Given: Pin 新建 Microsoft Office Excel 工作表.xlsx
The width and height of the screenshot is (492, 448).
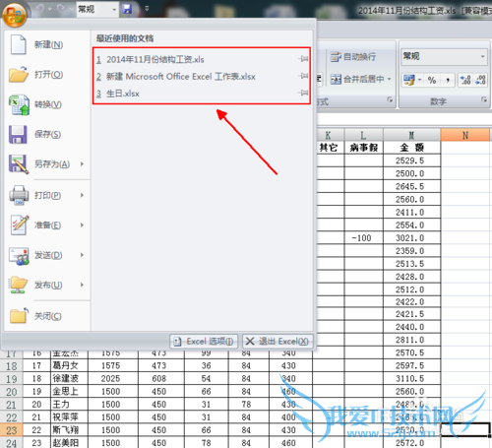Looking at the screenshot, I should point(304,76).
